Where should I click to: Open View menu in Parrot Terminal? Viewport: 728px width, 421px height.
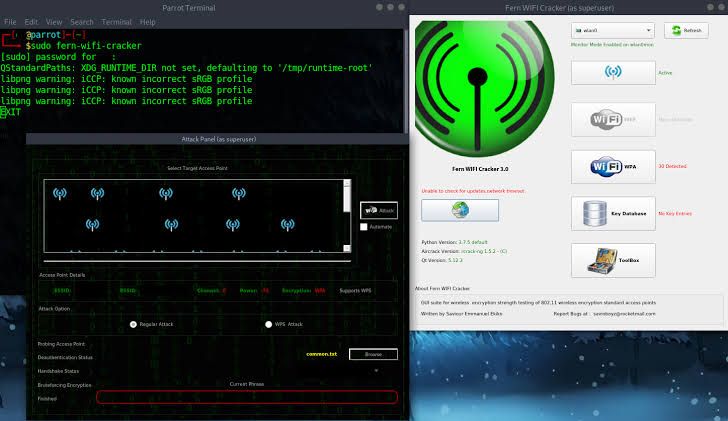54,22
